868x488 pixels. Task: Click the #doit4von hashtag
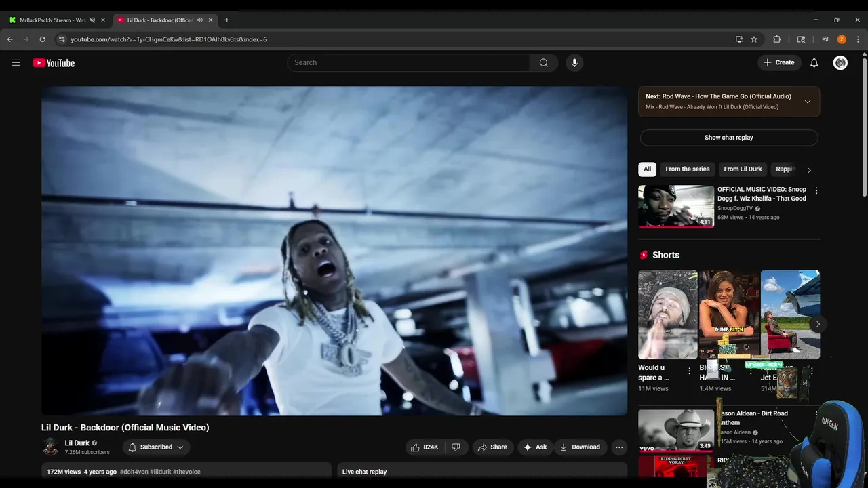coord(134,472)
